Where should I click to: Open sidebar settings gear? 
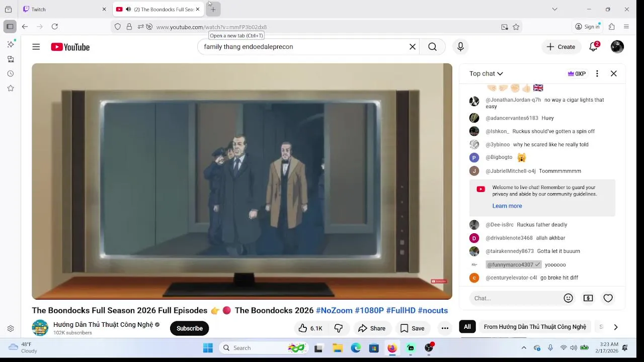click(11, 328)
